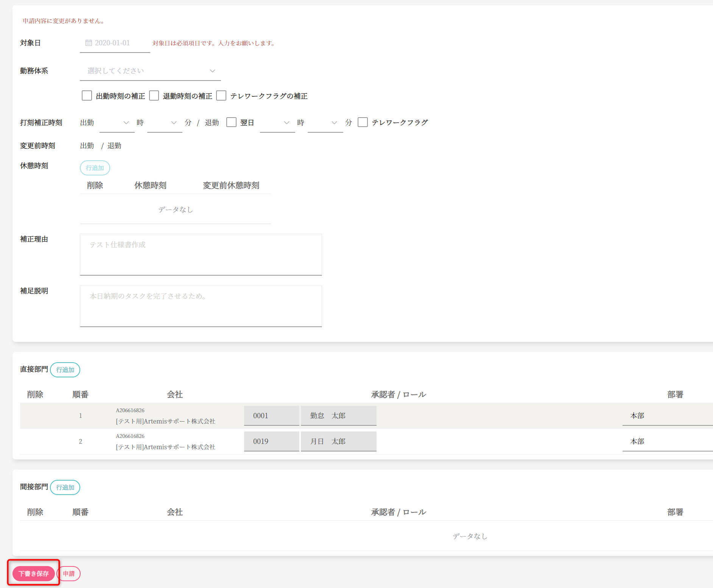Check the 退勤時刻の補正 checkbox

[x=154, y=96]
